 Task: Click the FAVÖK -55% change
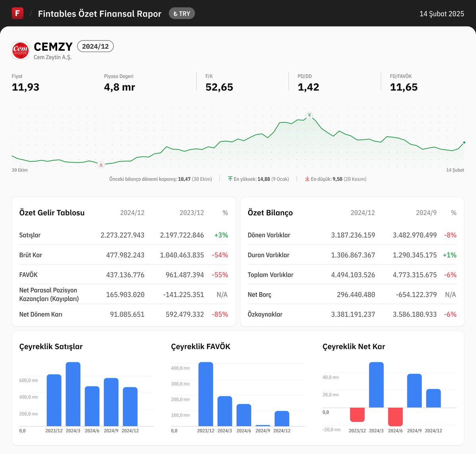(220, 275)
